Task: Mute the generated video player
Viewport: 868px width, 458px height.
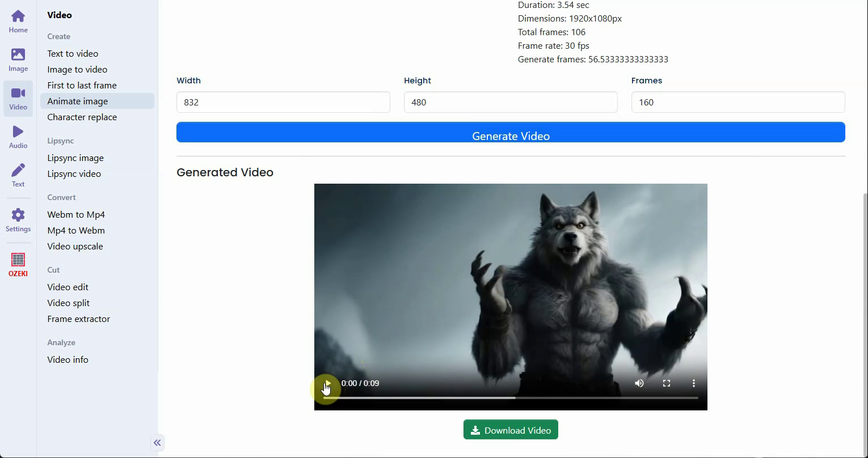Action: 639,383
